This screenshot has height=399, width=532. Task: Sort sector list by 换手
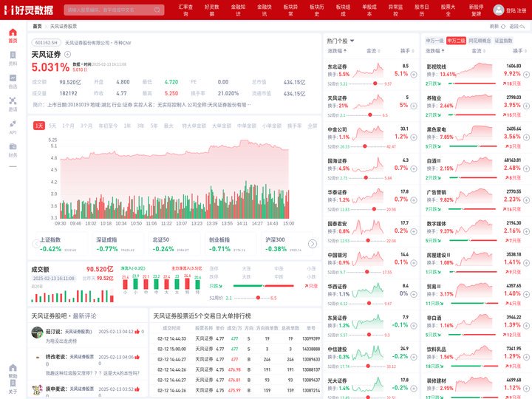pos(519,51)
